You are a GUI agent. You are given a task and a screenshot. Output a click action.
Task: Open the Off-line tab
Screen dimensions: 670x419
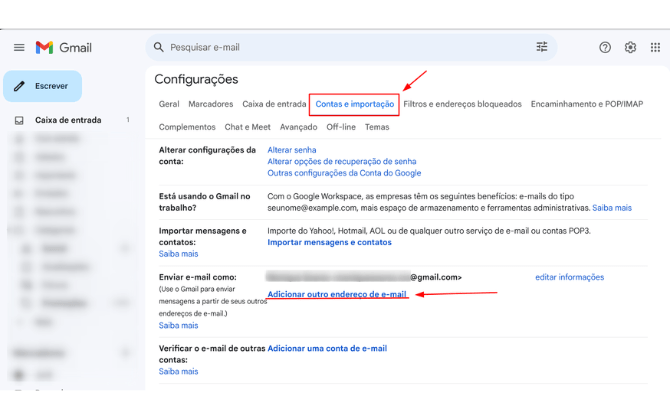[x=341, y=127]
